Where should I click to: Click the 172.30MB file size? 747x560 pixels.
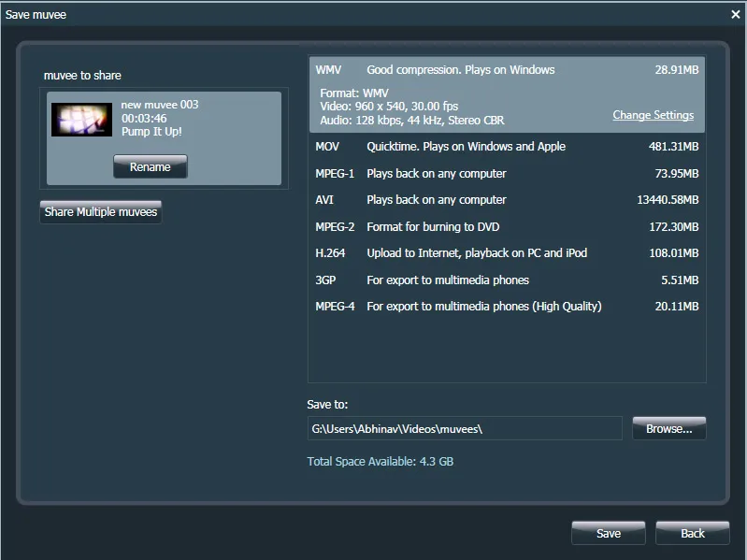674,226
